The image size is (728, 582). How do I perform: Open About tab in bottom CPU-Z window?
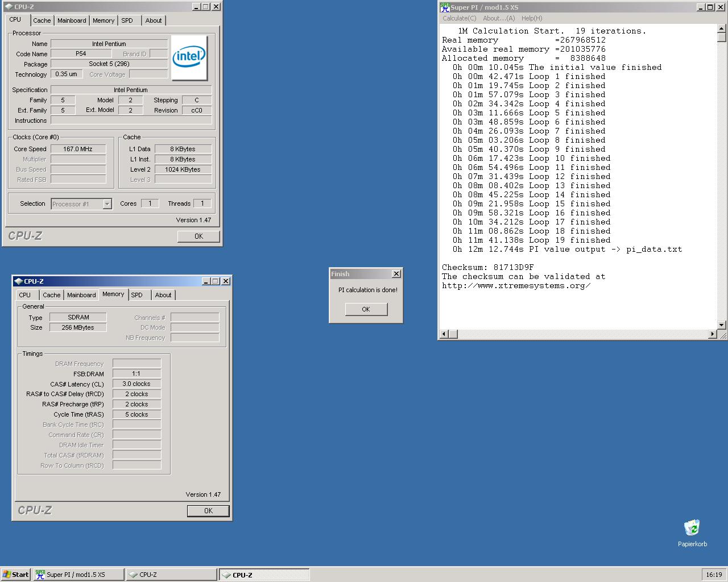[163, 295]
